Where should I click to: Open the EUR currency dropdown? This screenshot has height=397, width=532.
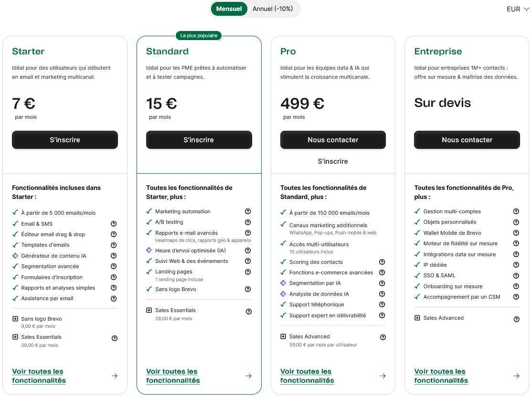pos(518,9)
